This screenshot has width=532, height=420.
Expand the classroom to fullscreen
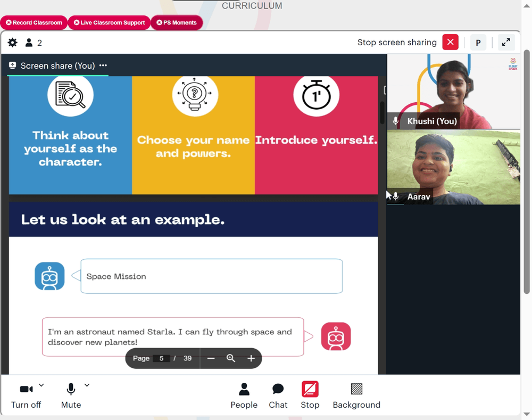[506, 42]
